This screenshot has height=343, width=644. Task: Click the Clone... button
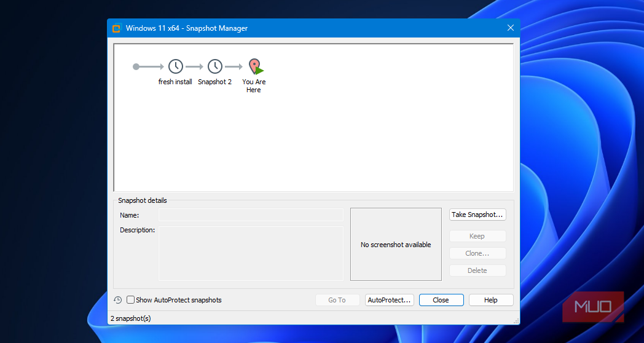point(477,253)
